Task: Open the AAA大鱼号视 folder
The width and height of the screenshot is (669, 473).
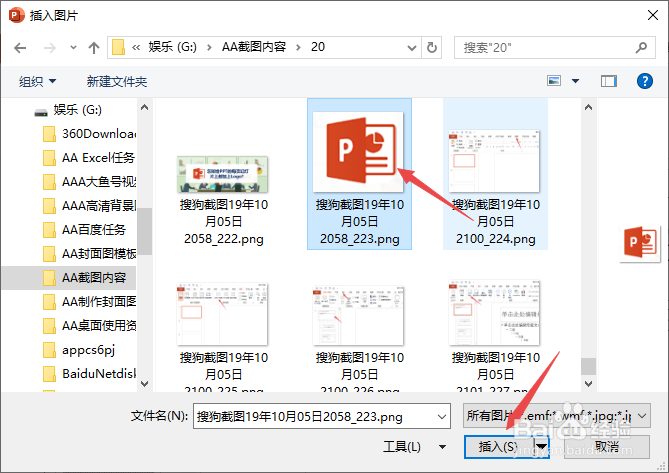Action: point(90,182)
